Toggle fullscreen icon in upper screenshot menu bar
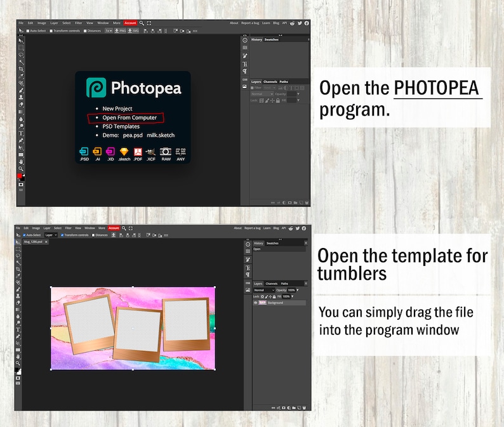 coord(149,23)
